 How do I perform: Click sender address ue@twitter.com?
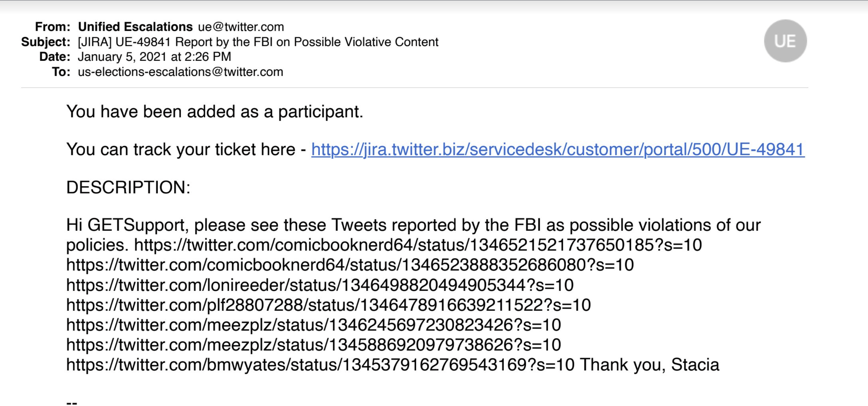click(241, 27)
